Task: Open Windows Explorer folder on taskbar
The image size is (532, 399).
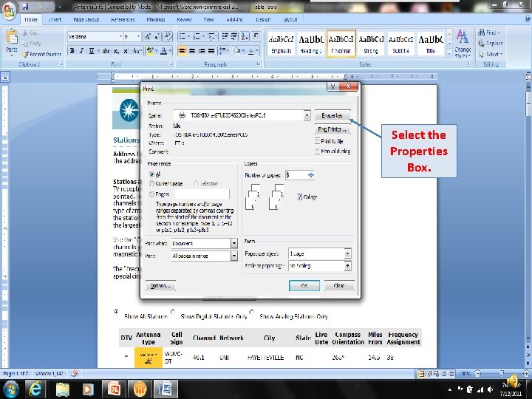Action: click(x=62, y=389)
